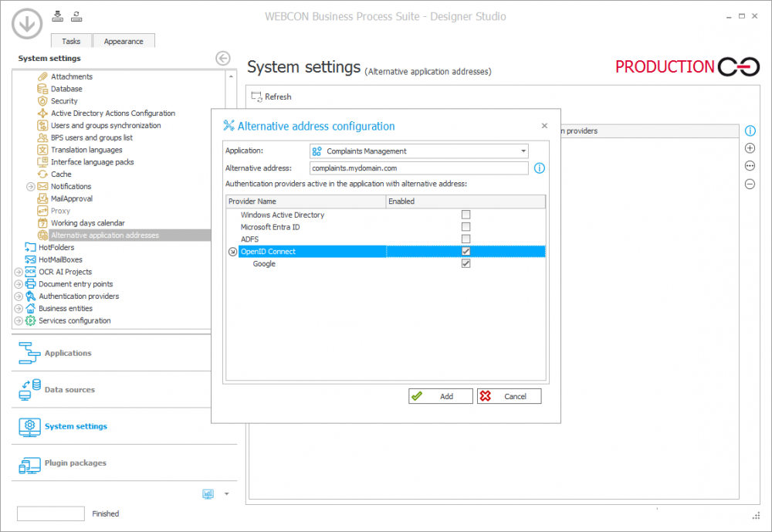This screenshot has height=532, width=772.
Task: Click the HotFolders icon
Action: tap(31, 247)
